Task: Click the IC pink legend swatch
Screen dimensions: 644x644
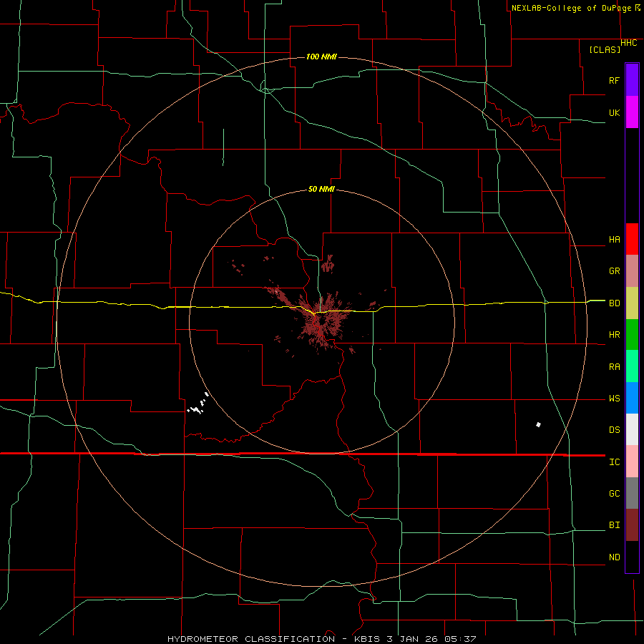Action: (x=632, y=462)
